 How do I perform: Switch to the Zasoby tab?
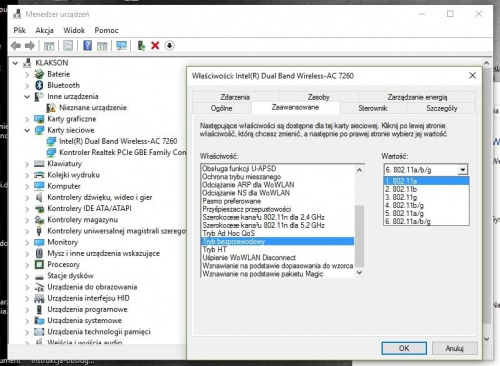click(x=318, y=97)
